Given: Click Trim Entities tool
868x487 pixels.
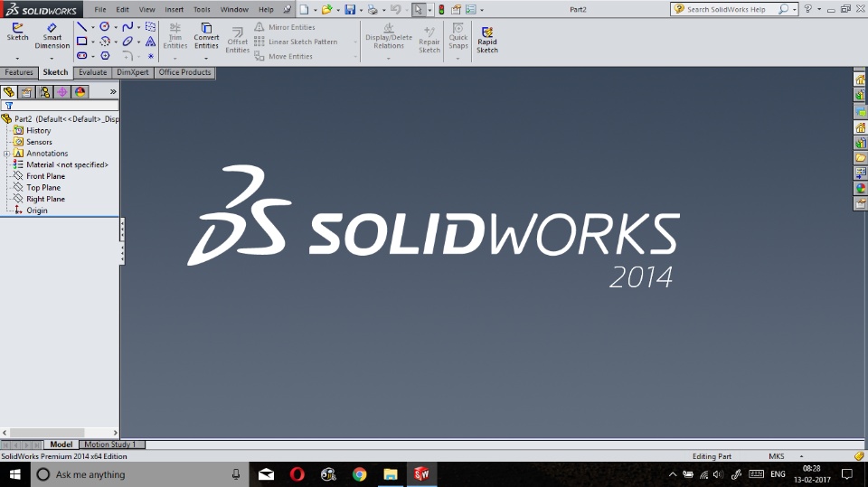Looking at the screenshot, I should click(175, 36).
